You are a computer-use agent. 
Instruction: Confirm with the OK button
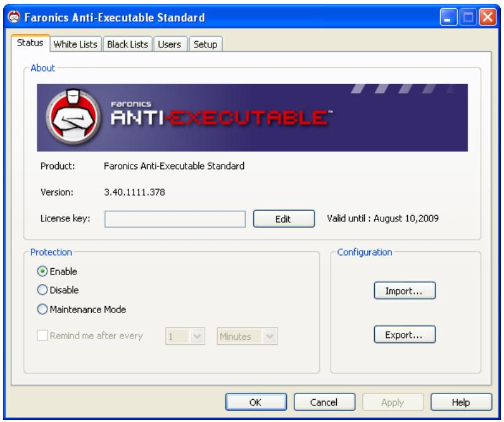(256, 402)
